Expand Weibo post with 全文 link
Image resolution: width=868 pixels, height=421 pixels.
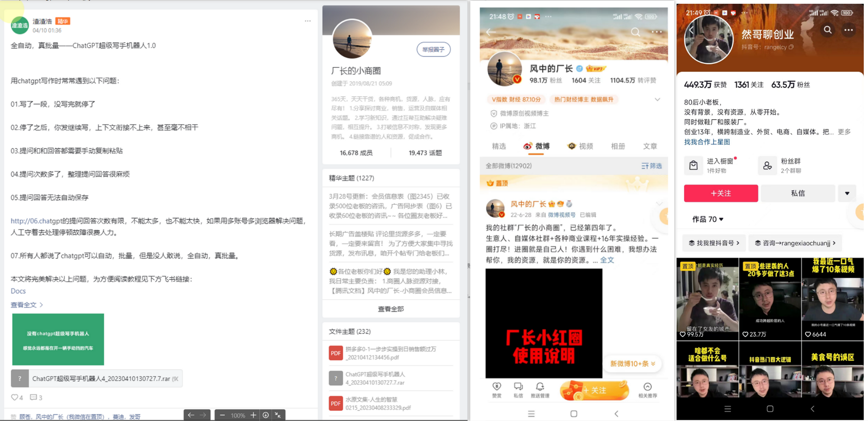607,260
